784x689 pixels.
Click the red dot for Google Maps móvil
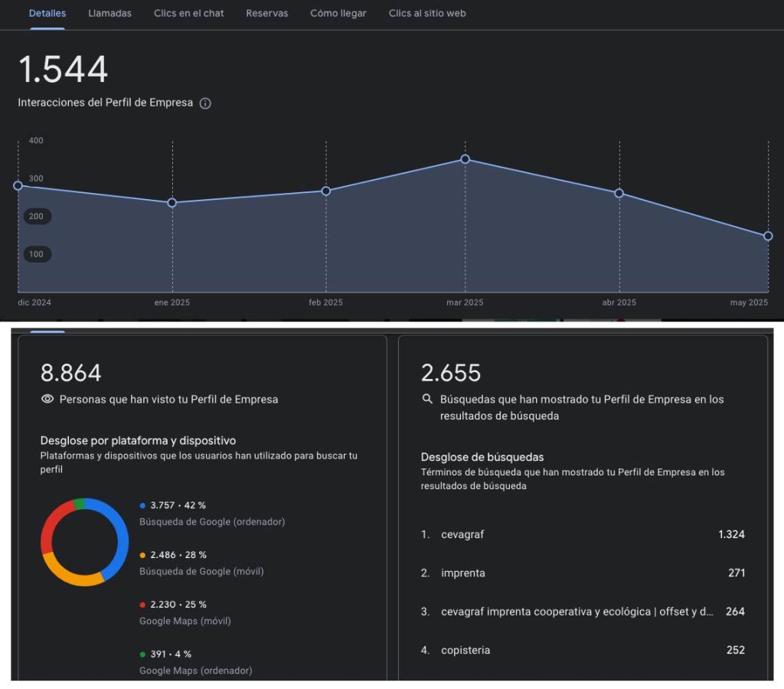(142, 605)
